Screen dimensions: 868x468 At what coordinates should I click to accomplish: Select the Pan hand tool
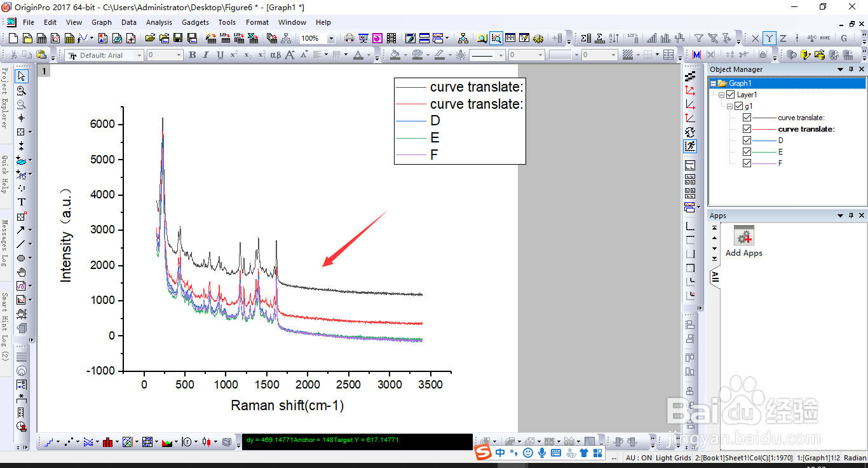[22, 272]
